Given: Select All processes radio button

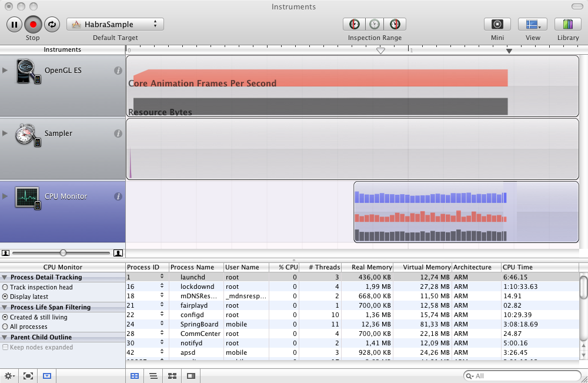Looking at the screenshot, I should point(5,327).
